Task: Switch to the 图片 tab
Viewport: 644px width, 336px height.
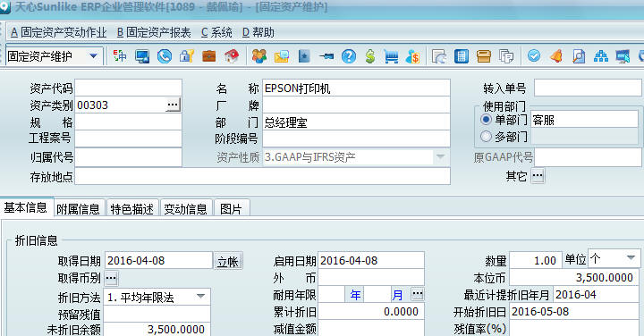Action: click(x=231, y=209)
